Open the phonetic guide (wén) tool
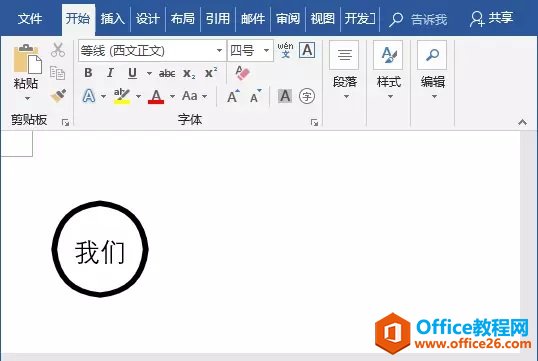The width and height of the screenshot is (538, 361). click(285, 50)
